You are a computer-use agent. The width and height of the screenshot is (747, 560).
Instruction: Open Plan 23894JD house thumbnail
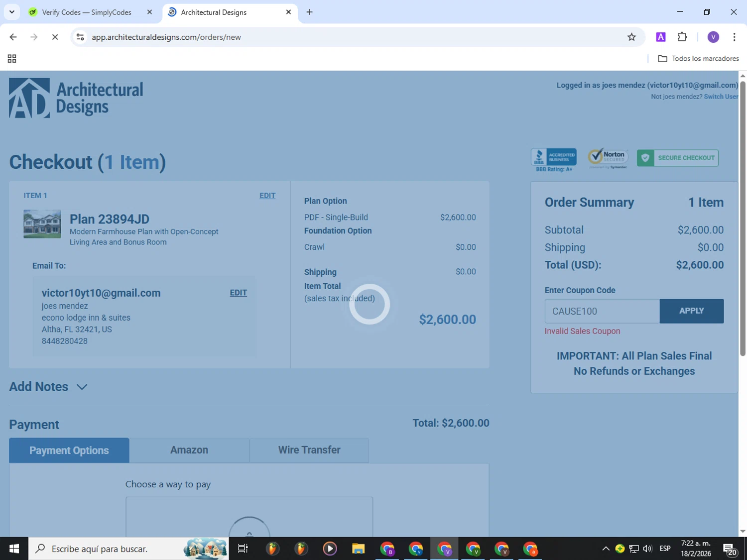42,224
